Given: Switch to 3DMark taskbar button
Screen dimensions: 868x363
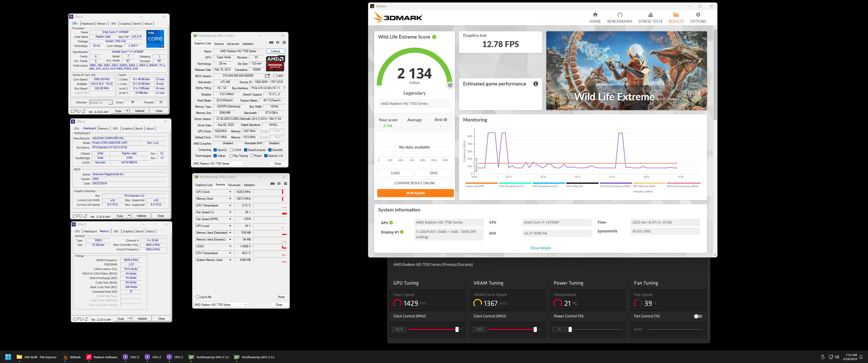Looking at the screenshot, I should click(x=72, y=357).
